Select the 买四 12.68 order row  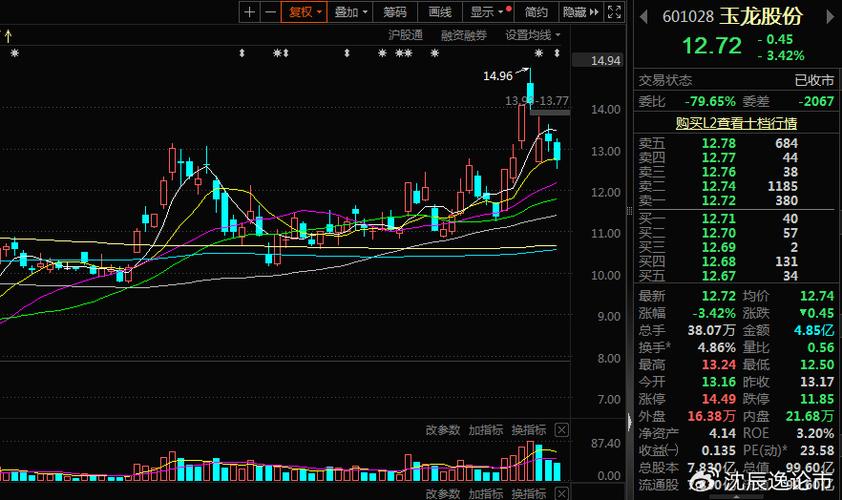[736, 262]
